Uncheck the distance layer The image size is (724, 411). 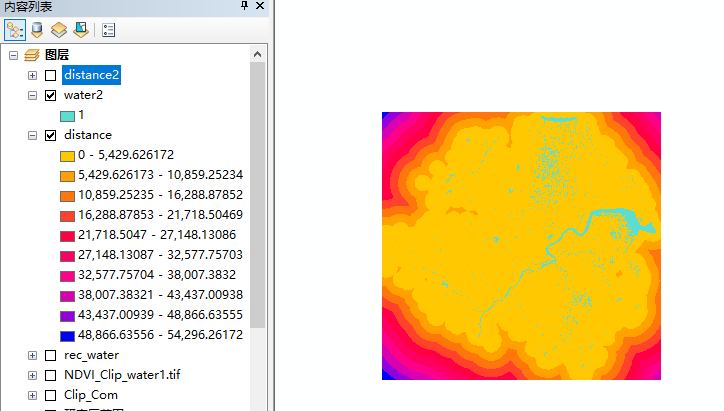(x=50, y=135)
